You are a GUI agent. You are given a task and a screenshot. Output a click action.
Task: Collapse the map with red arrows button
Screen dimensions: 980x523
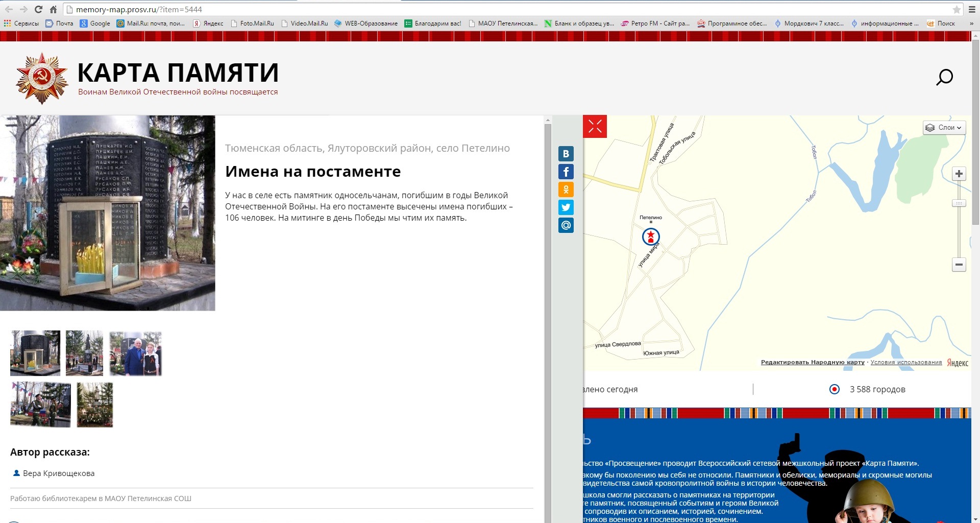pyautogui.click(x=595, y=126)
